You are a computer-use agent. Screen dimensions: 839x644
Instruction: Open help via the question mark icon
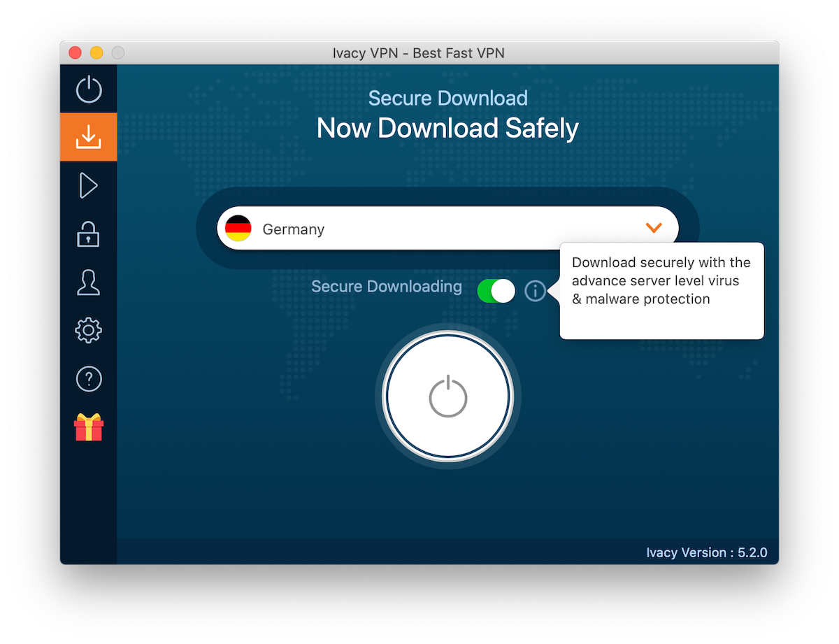[89, 379]
